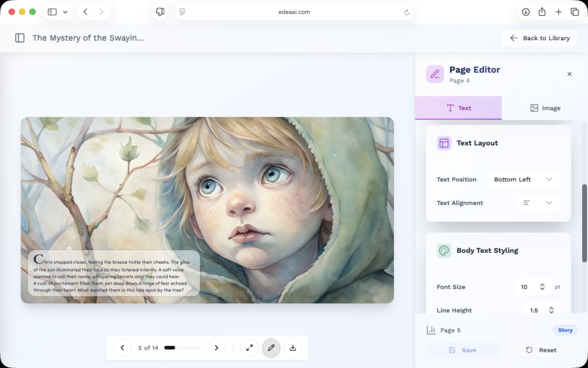This screenshot has width=588, height=368.
Task: Click the chart icon next to Page 5
Action: [431, 330]
